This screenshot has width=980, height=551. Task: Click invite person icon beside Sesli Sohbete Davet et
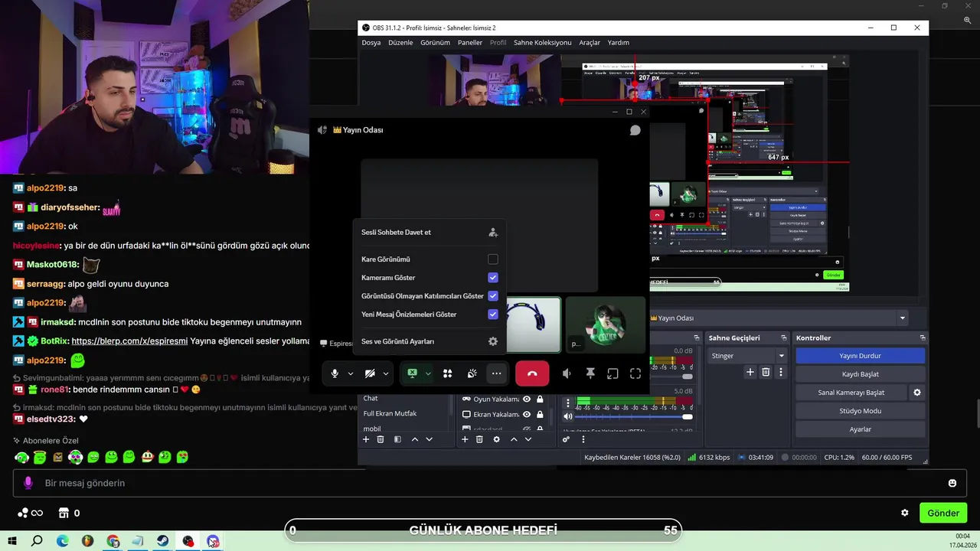click(x=493, y=232)
